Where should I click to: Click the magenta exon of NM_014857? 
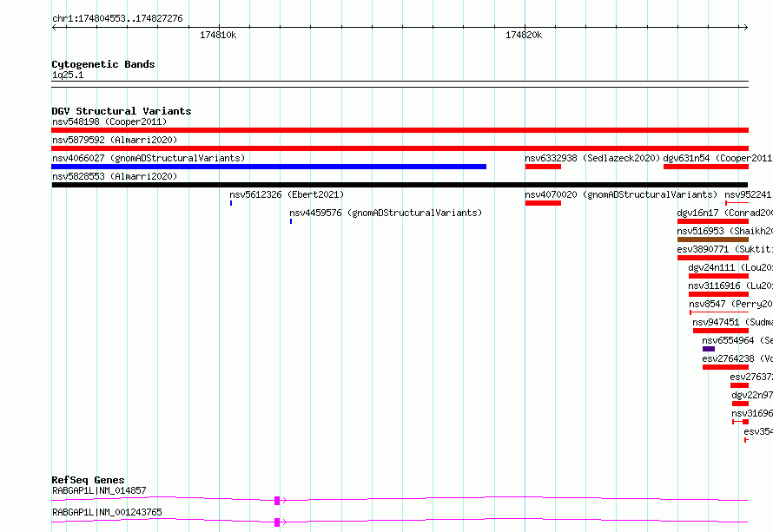point(277,501)
